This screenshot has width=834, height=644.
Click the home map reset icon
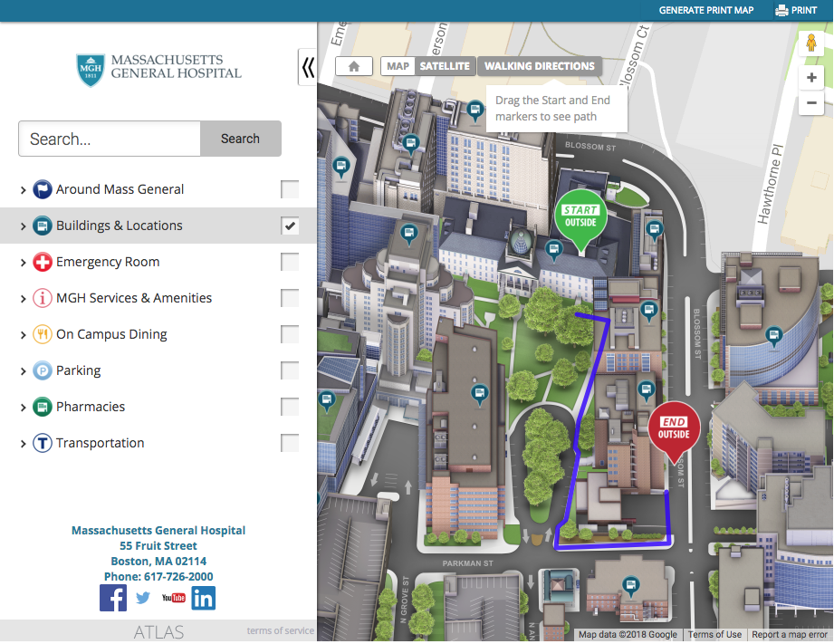pos(354,66)
